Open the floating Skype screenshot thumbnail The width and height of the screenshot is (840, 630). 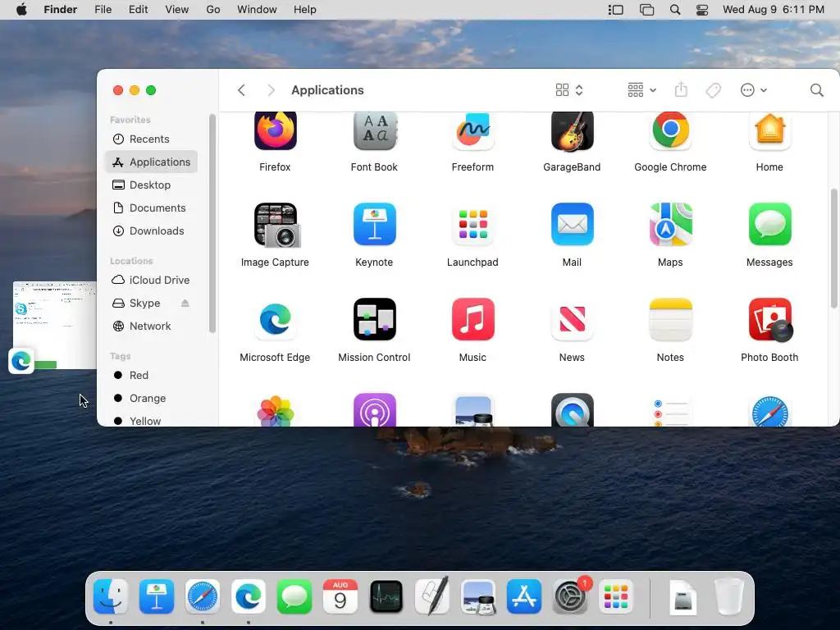(x=55, y=325)
